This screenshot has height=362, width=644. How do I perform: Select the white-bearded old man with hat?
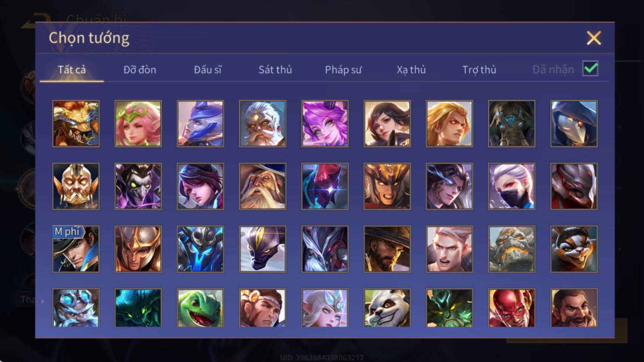[263, 186]
